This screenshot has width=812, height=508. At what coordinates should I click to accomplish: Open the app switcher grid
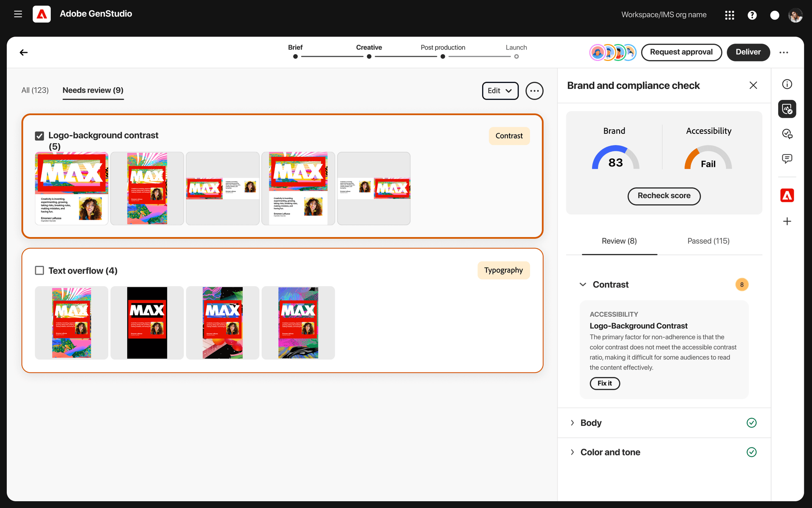pyautogui.click(x=730, y=15)
